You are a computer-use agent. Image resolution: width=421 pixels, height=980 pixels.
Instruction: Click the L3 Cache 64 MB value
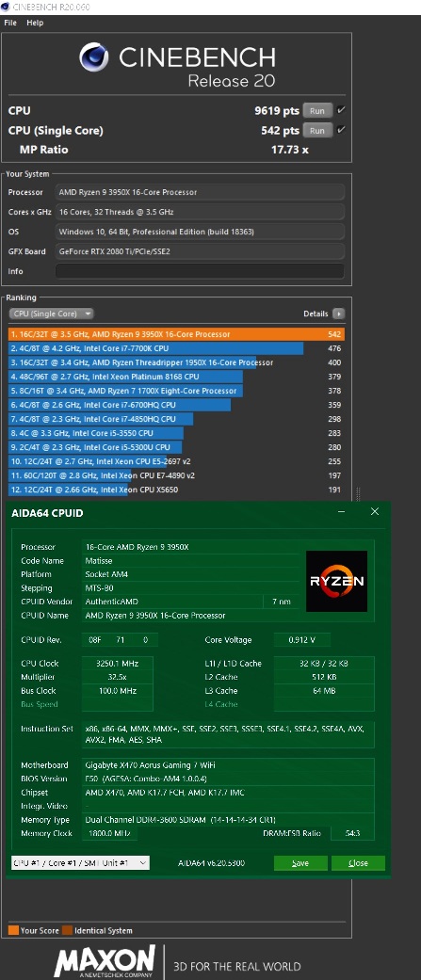click(x=324, y=691)
